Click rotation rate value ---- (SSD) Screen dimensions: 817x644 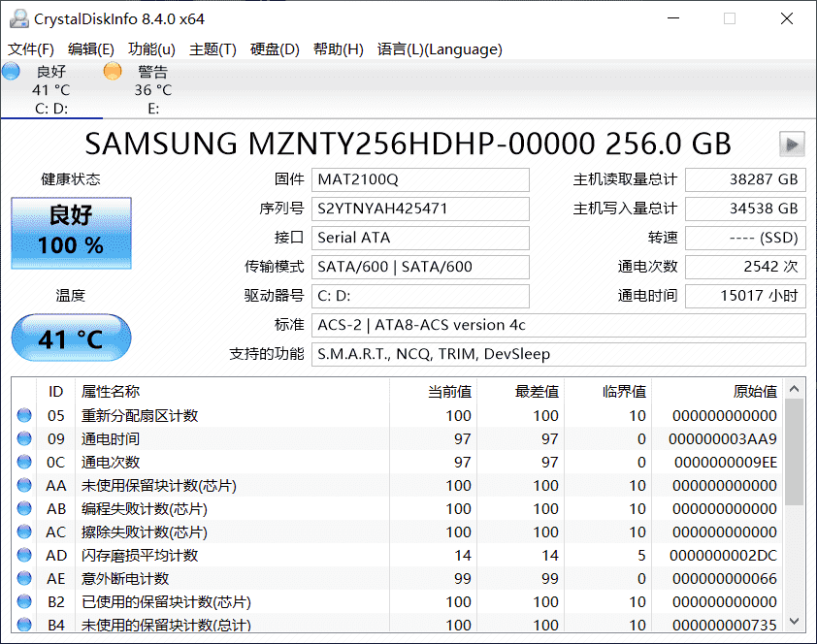(745, 238)
